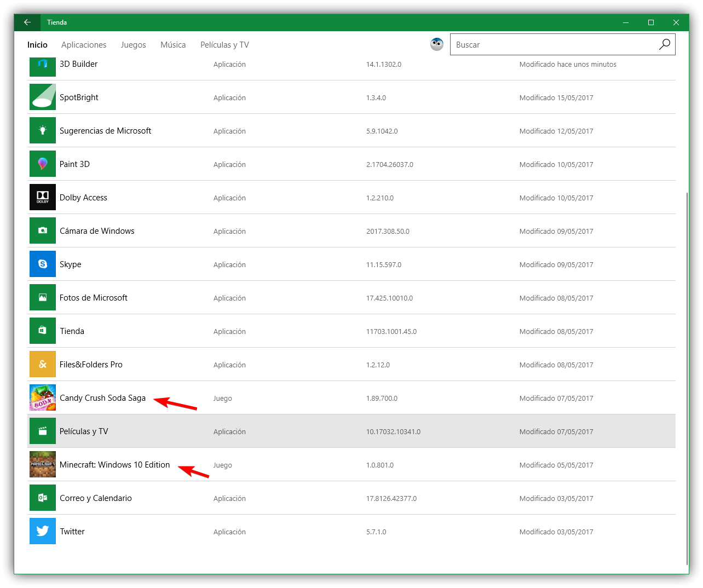Viewport: 703px width, 588px height.
Task: Click version 11703.1001.45.0 of Tienda
Action: click(391, 332)
